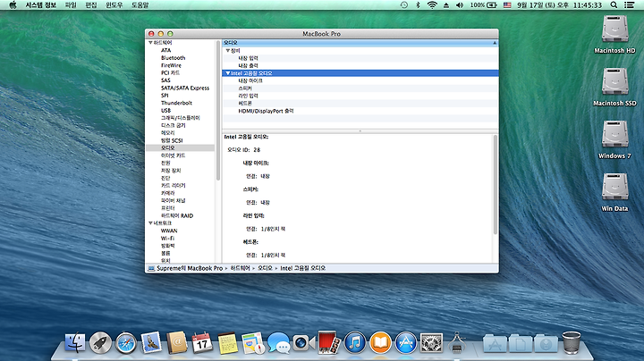Open Time Machine menu bar icon
This screenshot has width=644, height=361.
click(404, 5)
